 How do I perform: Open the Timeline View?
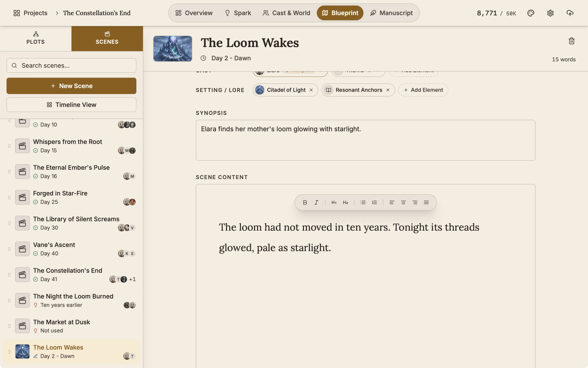tap(71, 105)
